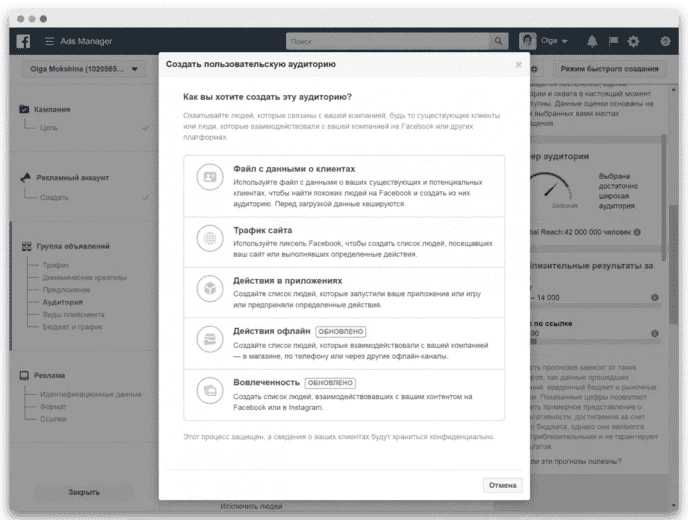The width and height of the screenshot is (688, 520).
Task: Click the app activity cube icon
Action: click(x=210, y=288)
